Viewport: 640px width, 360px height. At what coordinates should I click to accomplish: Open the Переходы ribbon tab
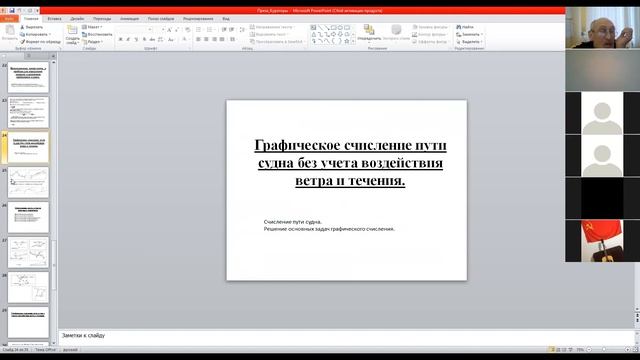tap(102, 19)
